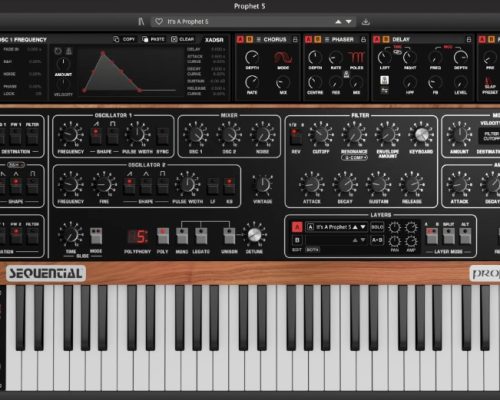Screen dimensions: 500x400
Task: Click the Phaser poles icon
Action: (356, 58)
